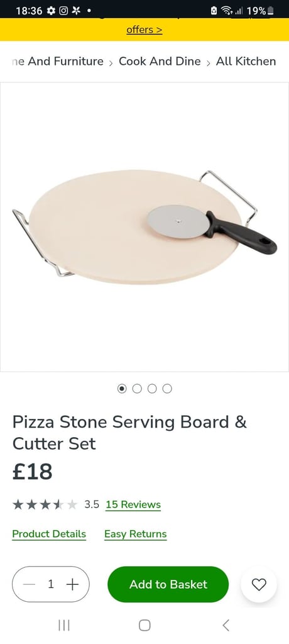Tap the star rating icons
Viewport: 289px width, 644px height.
[45, 504]
